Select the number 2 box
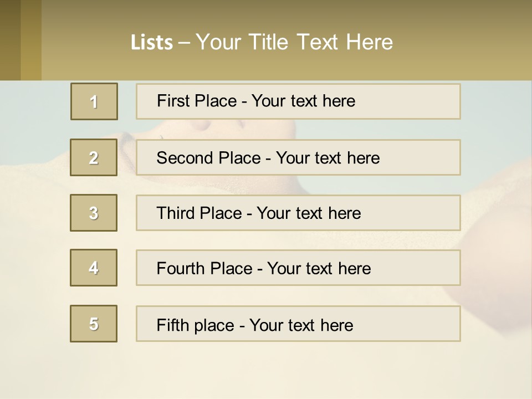The width and height of the screenshot is (532, 399). click(x=94, y=157)
